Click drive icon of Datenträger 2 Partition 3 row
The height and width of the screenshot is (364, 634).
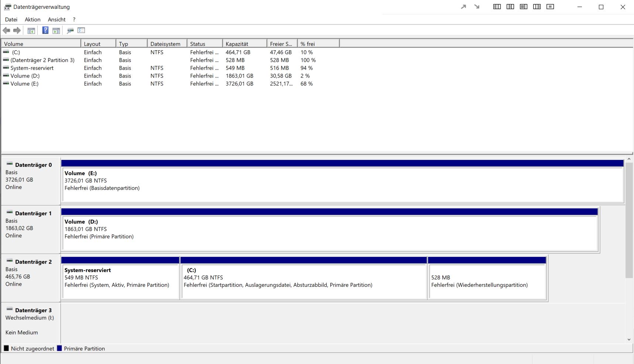6,60
